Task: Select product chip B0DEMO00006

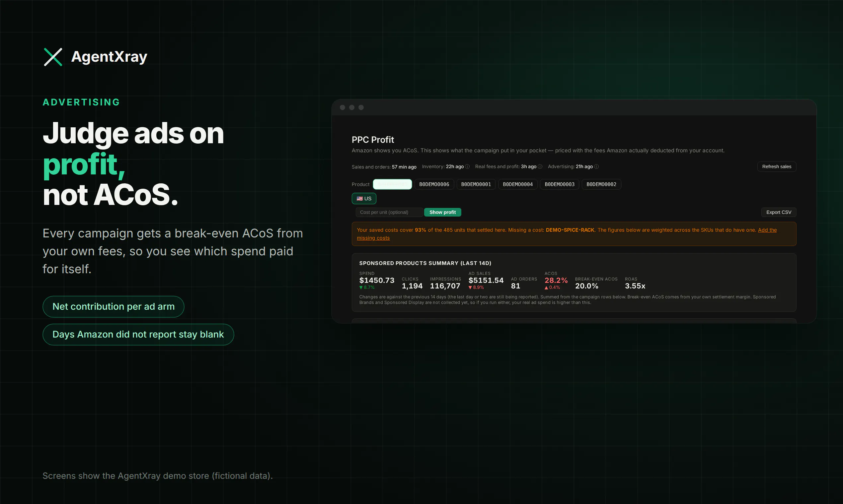Action: point(434,184)
